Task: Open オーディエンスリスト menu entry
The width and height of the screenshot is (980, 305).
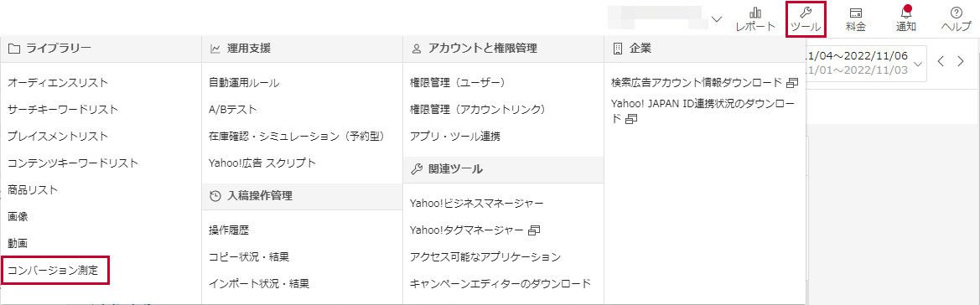Action: pyautogui.click(x=58, y=82)
